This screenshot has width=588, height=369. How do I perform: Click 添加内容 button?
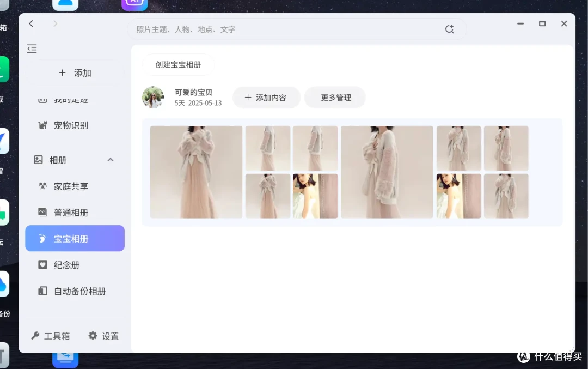click(x=266, y=98)
